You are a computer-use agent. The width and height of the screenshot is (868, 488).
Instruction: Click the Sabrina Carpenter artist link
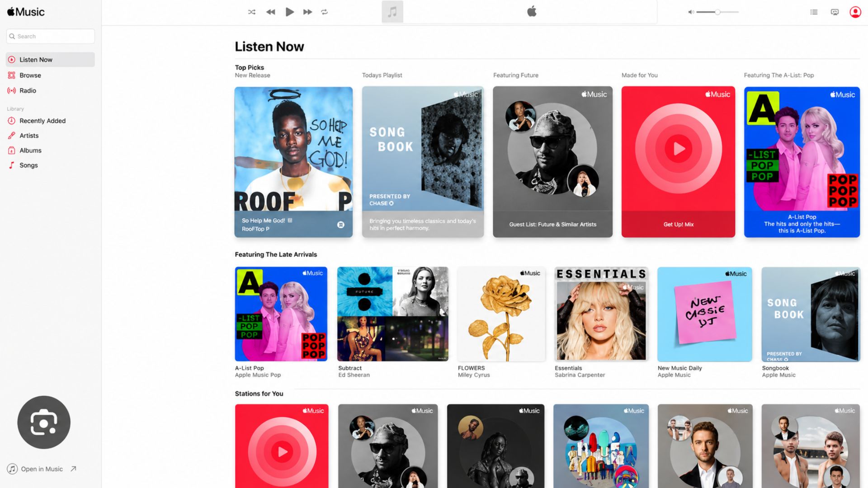point(580,375)
